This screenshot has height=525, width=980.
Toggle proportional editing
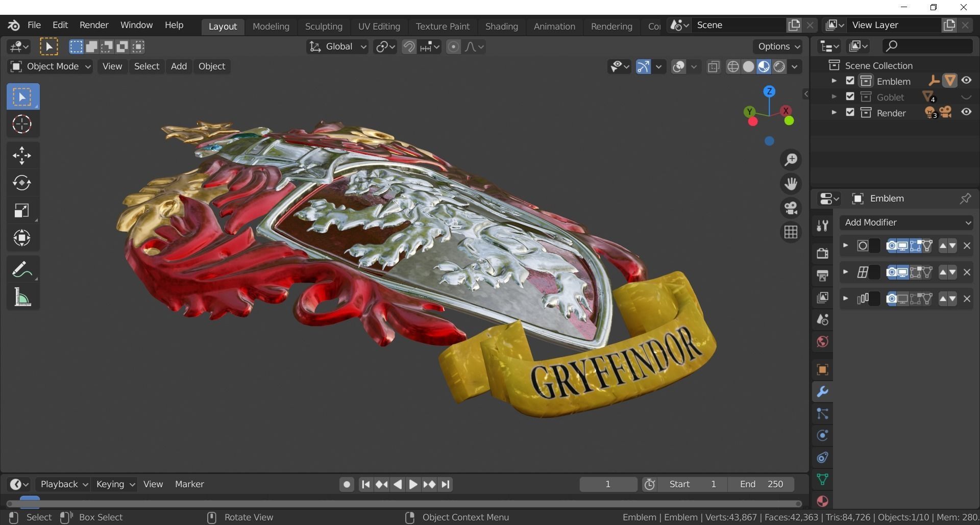coord(453,47)
